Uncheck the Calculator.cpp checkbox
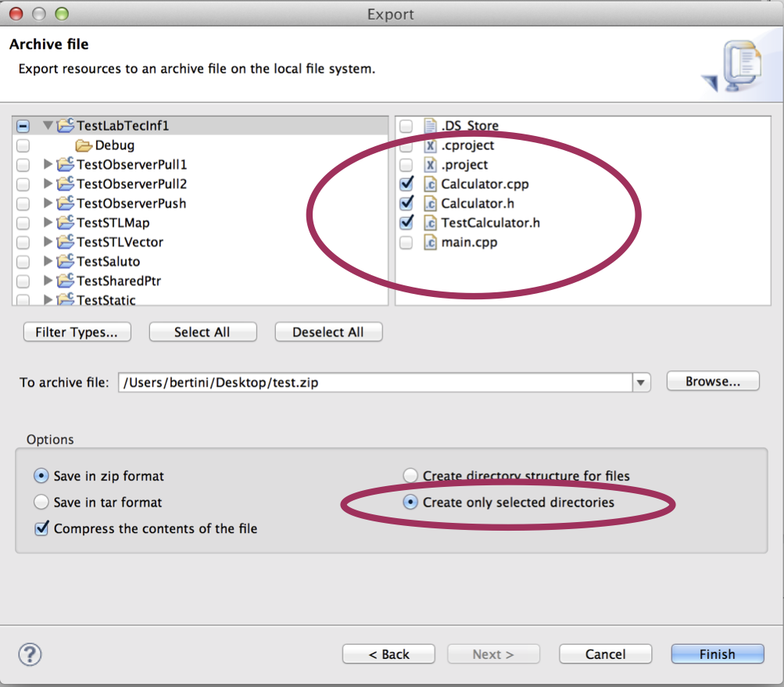The height and width of the screenshot is (687, 784). pos(406,184)
